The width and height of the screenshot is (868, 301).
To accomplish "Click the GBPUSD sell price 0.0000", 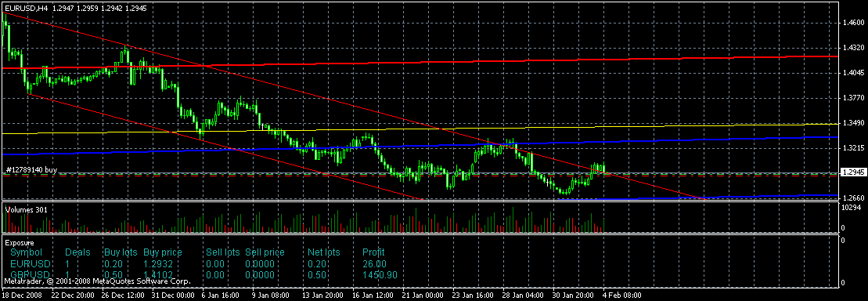I will [260, 275].
